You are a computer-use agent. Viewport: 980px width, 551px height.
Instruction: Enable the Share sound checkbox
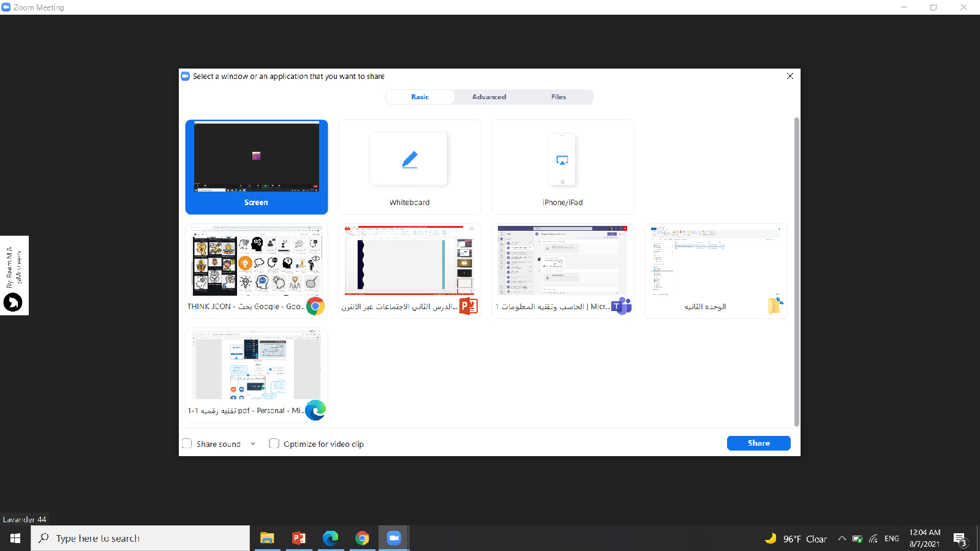[187, 444]
